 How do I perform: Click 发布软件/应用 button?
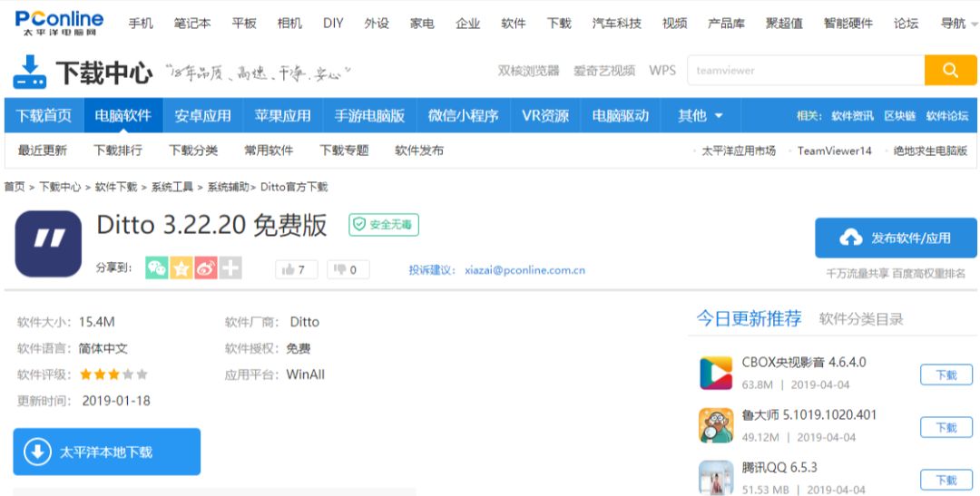click(x=896, y=238)
